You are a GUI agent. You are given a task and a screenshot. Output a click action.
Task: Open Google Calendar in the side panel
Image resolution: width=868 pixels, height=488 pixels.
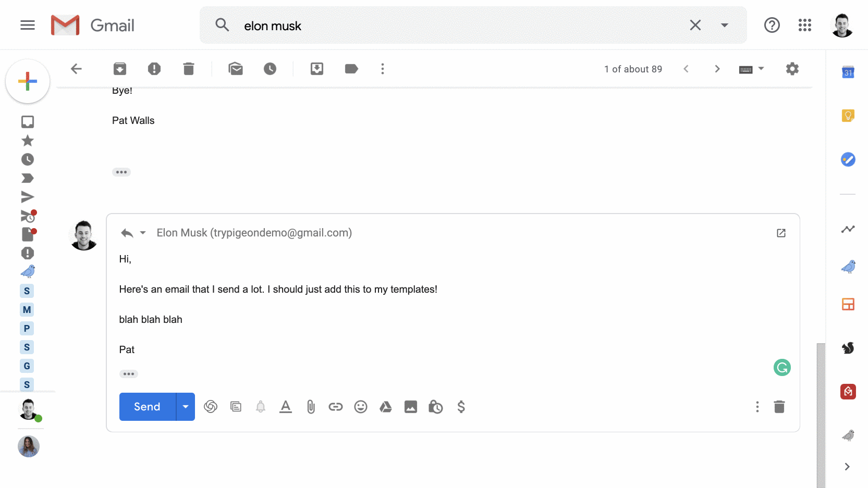(x=848, y=72)
